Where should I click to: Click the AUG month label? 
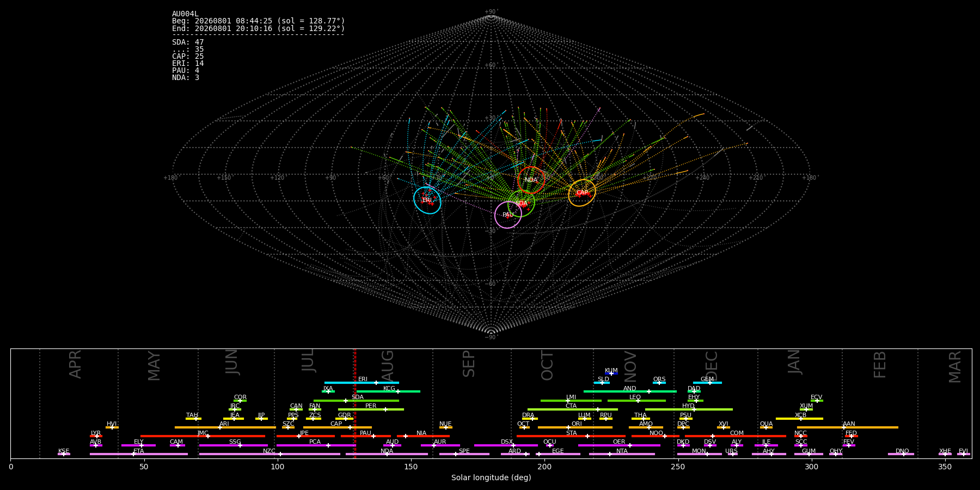pyautogui.click(x=387, y=365)
